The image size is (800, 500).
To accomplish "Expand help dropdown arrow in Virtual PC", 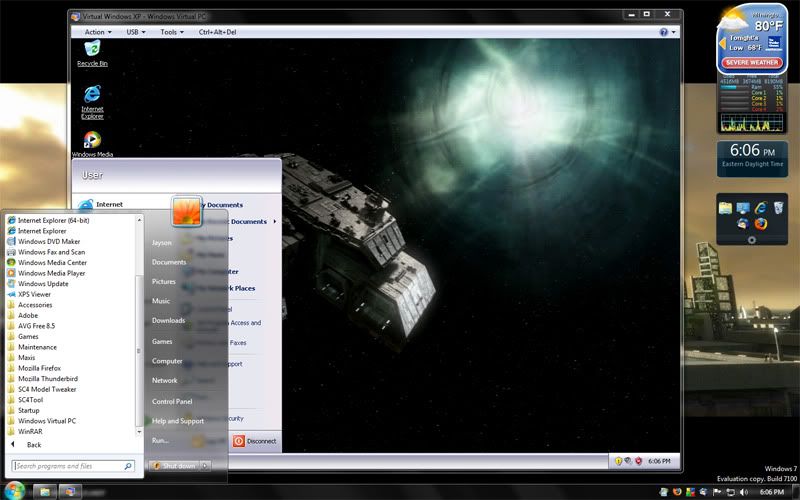I will click(x=673, y=32).
